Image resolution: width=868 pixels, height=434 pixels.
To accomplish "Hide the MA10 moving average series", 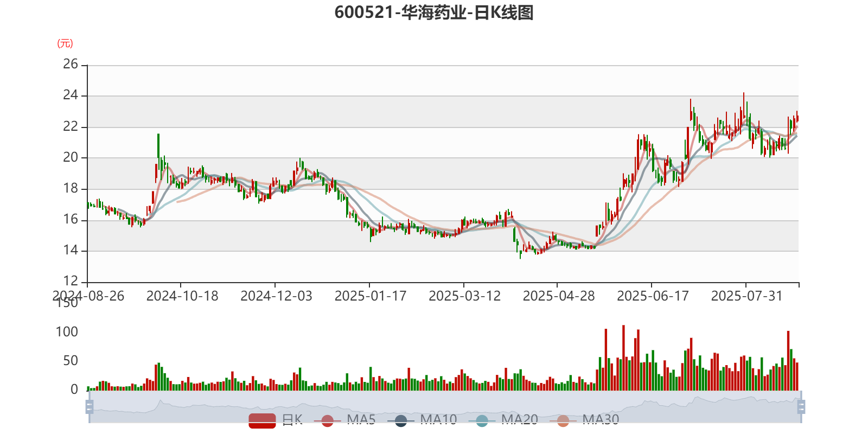I will tap(422, 420).
